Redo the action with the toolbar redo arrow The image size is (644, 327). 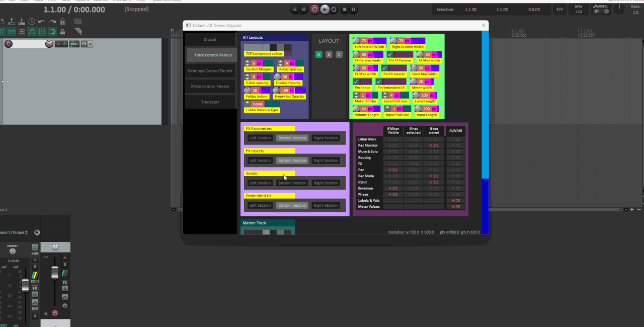[x=52, y=21]
